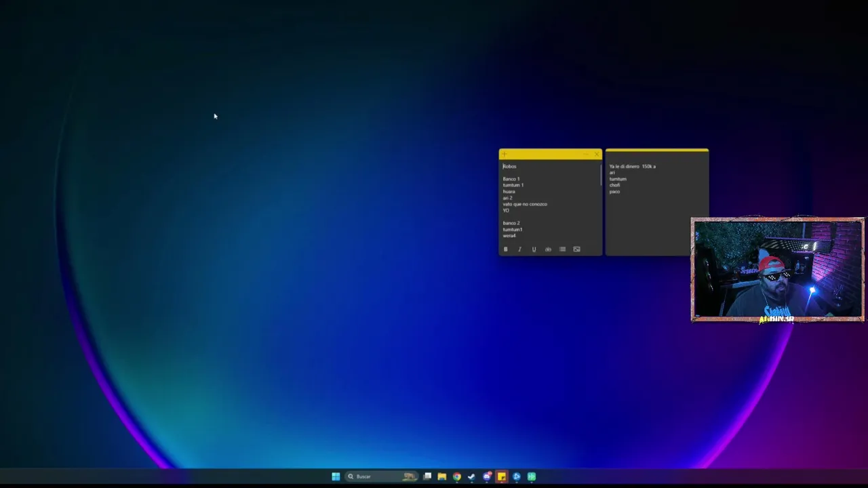Image resolution: width=868 pixels, height=488 pixels.
Task: Toggle italic formatting in the Robos note
Action: click(520, 249)
